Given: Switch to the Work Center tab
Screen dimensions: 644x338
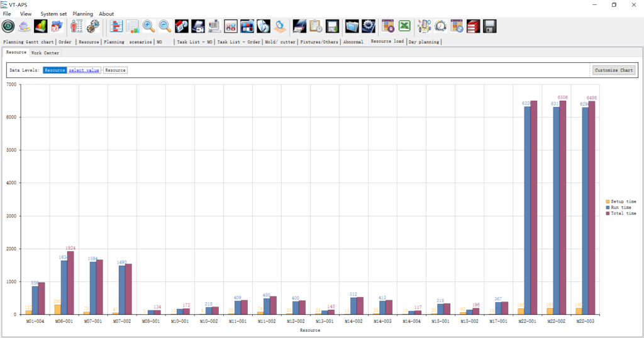Looking at the screenshot, I should [45, 53].
